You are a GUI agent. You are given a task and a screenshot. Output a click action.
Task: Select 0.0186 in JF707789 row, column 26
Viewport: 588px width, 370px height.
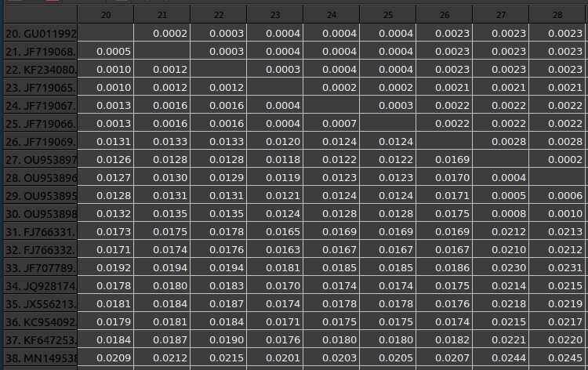point(445,267)
